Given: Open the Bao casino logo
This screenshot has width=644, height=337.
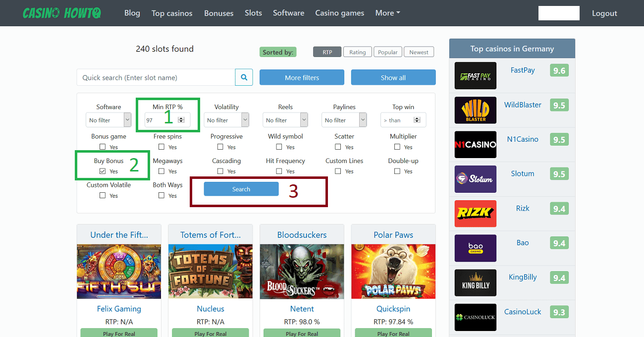Looking at the screenshot, I should point(476,248).
